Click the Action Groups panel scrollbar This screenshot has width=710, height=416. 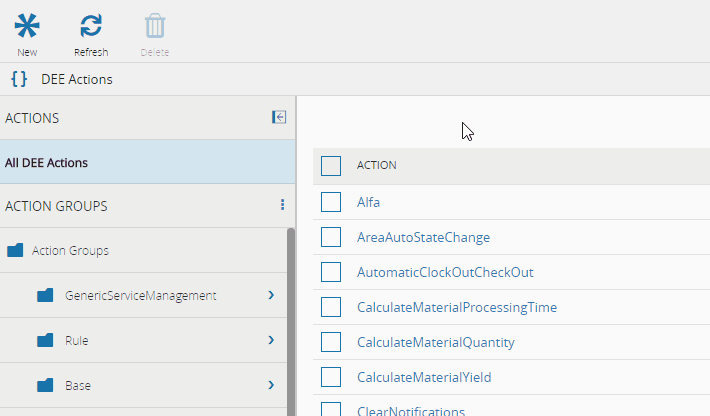[x=291, y=321]
